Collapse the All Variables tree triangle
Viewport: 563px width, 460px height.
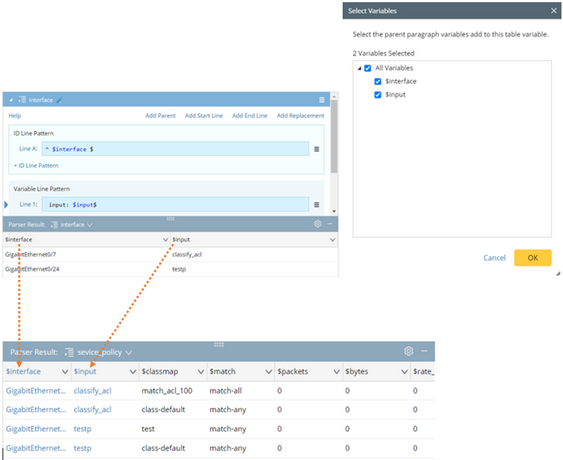359,68
